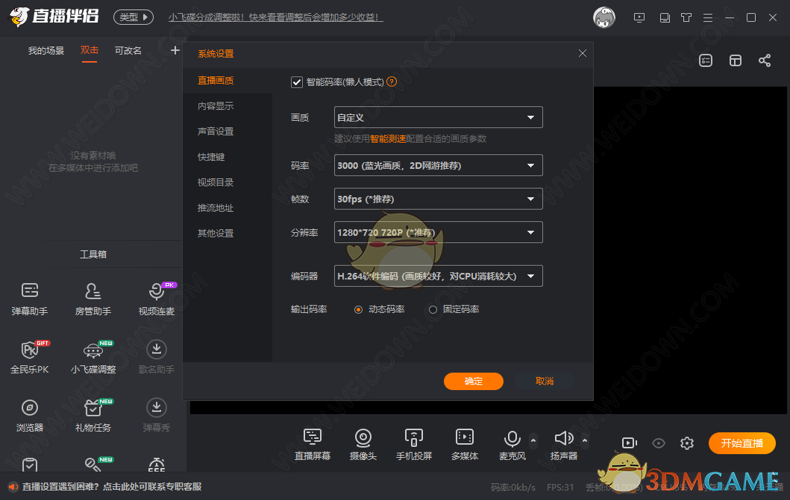Add 摄像头 camera source

tap(363, 444)
